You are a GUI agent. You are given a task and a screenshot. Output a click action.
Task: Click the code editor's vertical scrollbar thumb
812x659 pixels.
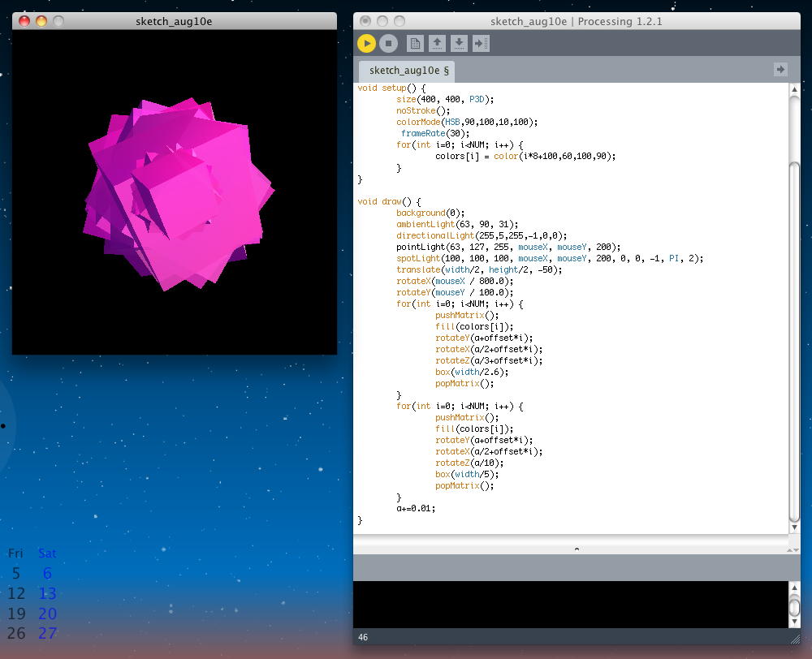pos(794,341)
